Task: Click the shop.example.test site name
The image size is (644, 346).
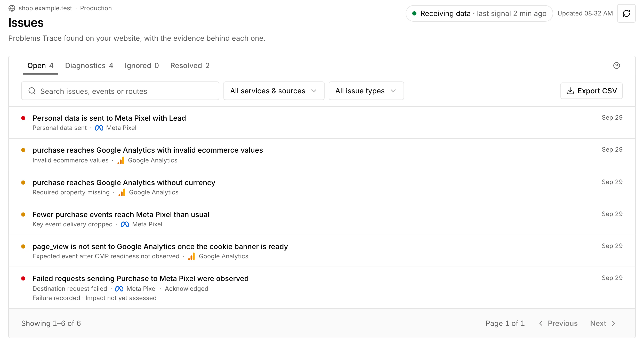Action: pos(45,8)
